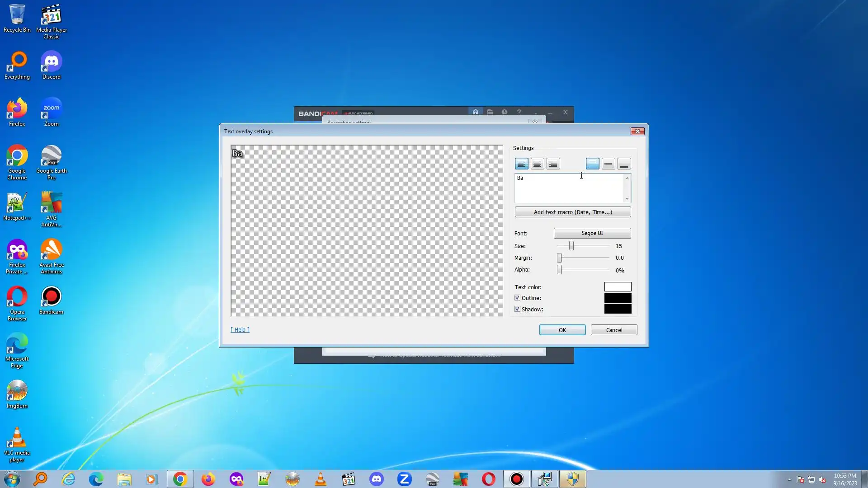Open the Help link
Image resolution: width=868 pixels, height=488 pixels.
(x=240, y=329)
